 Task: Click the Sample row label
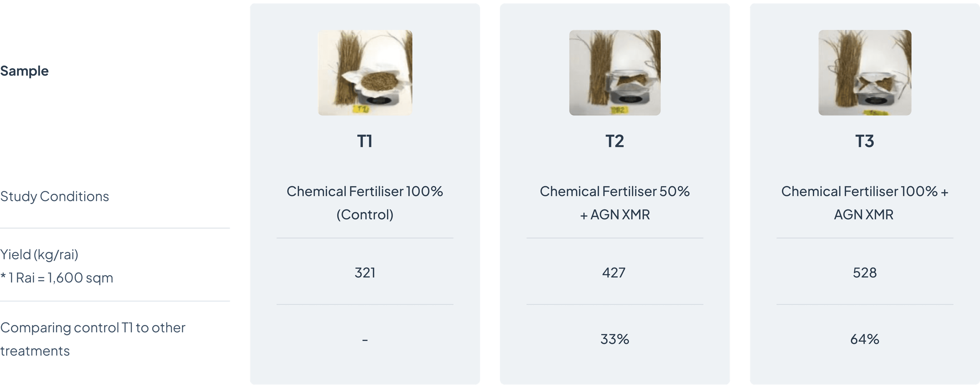click(x=24, y=71)
